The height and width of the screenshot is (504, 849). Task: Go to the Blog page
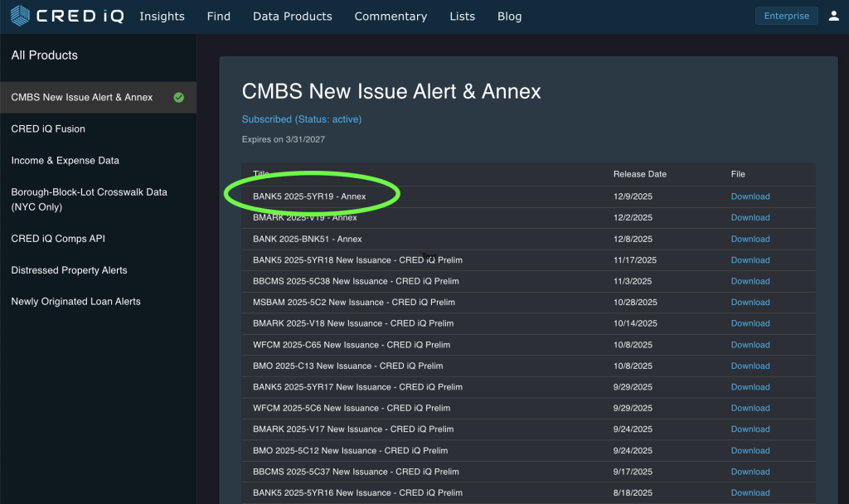tap(509, 17)
